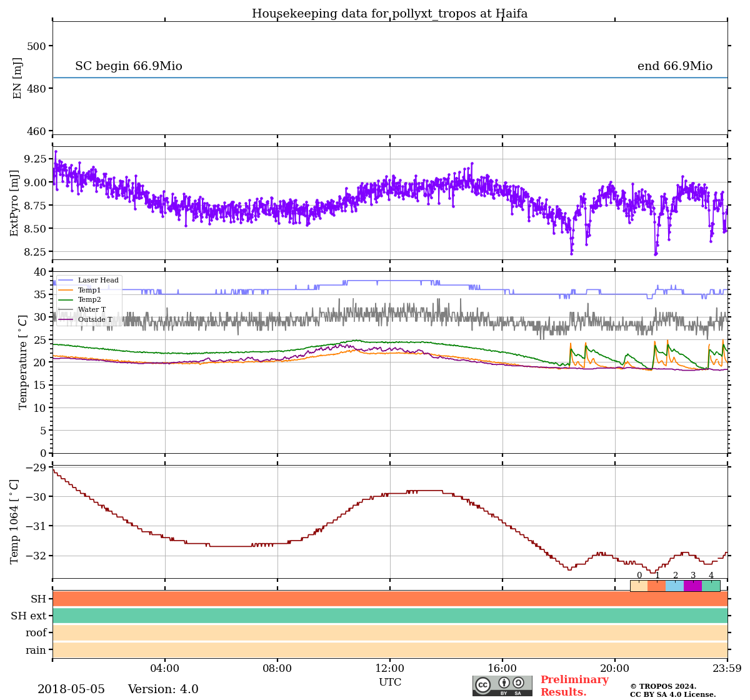Click the SH ext green status row
Image resolution: width=750 pixels, height=700 pixels.
pyautogui.click(x=390, y=616)
